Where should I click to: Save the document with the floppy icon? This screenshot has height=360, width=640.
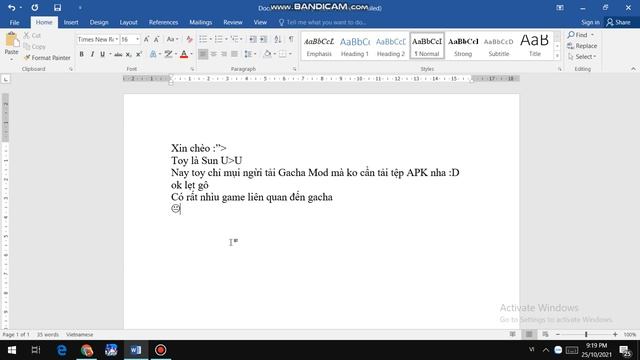click(57, 7)
